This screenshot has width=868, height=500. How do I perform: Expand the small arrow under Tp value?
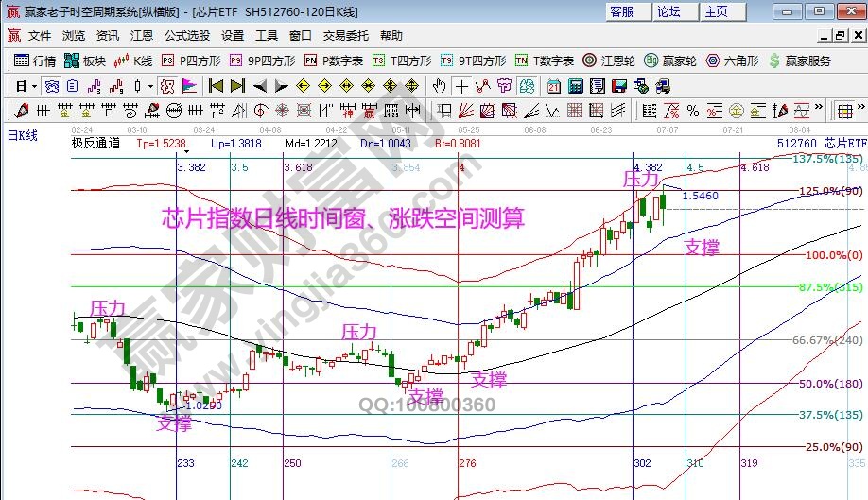[x=187, y=151]
